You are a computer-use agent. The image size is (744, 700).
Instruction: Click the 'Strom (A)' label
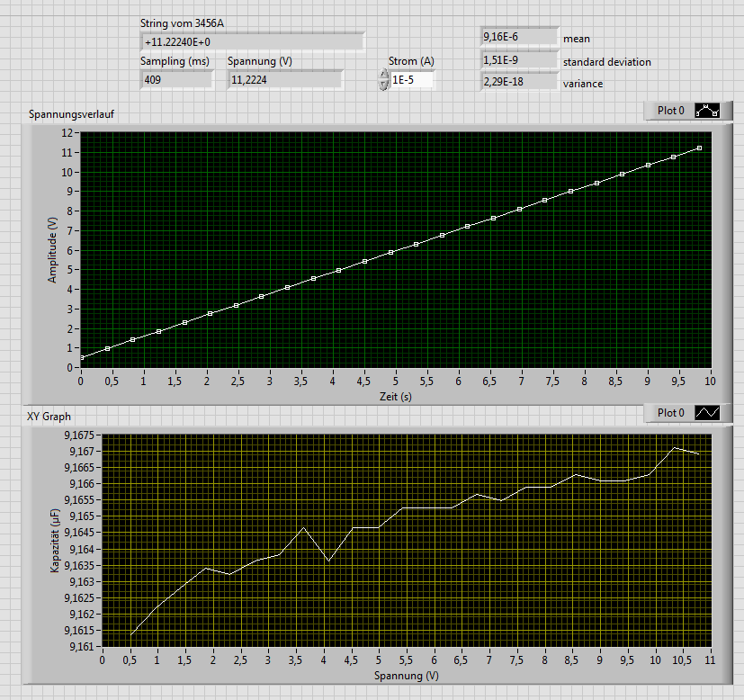[x=411, y=61]
